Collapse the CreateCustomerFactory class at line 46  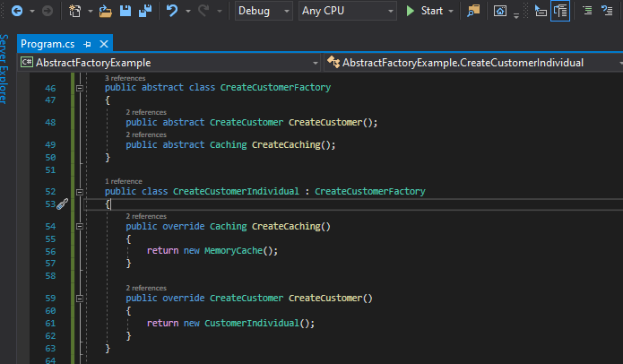click(80, 88)
